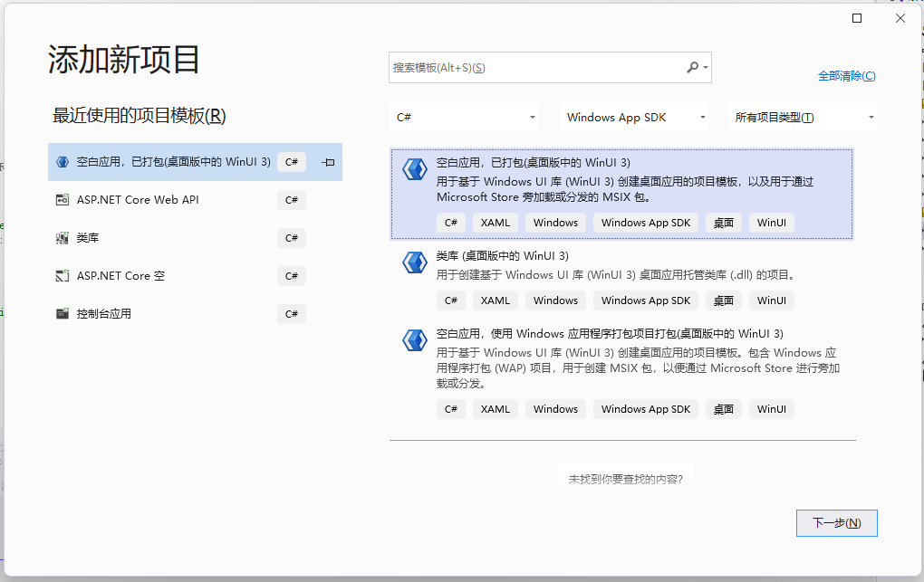Click the XAML tag on the blank app template
The height and width of the screenshot is (582, 924).
pos(495,222)
